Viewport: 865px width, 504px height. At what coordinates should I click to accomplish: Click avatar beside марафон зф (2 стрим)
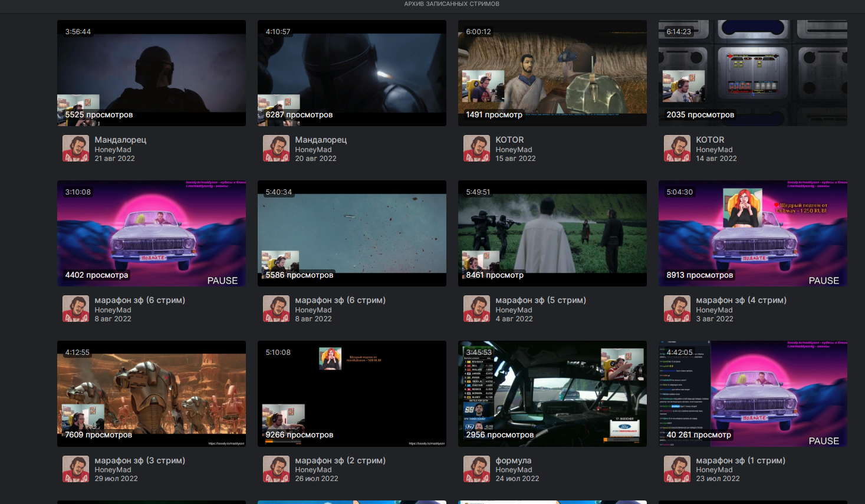(276, 469)
